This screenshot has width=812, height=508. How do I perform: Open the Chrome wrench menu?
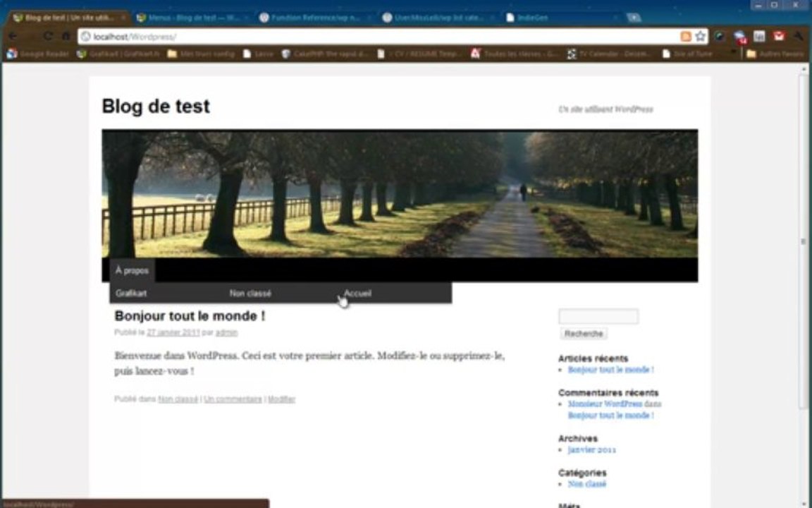coord(799,36)
